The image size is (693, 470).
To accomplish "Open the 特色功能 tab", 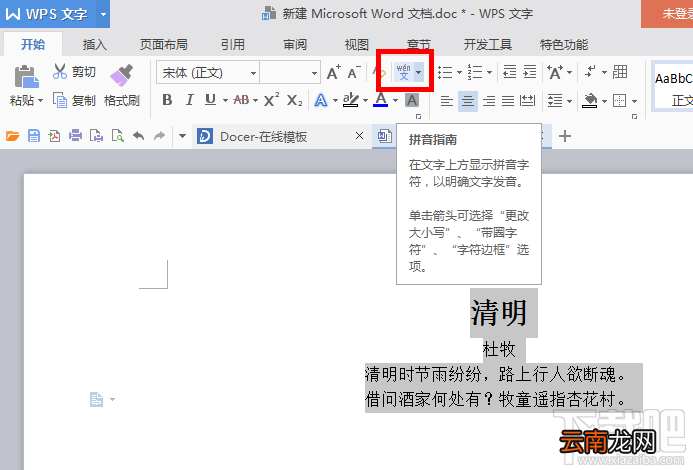I will pos(564,44).
